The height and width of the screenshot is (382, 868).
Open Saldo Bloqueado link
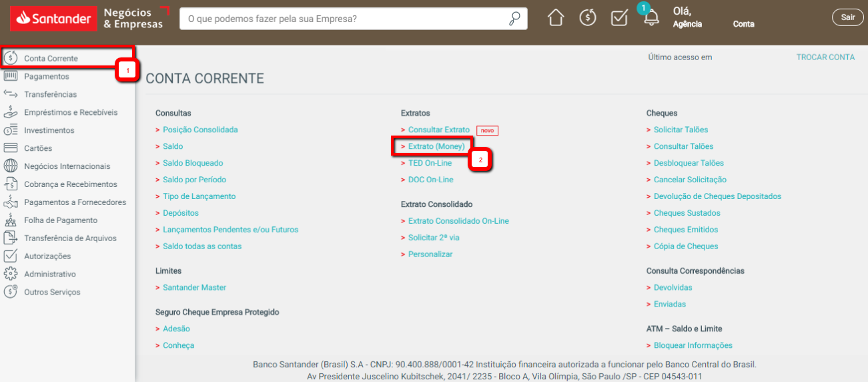193,163
